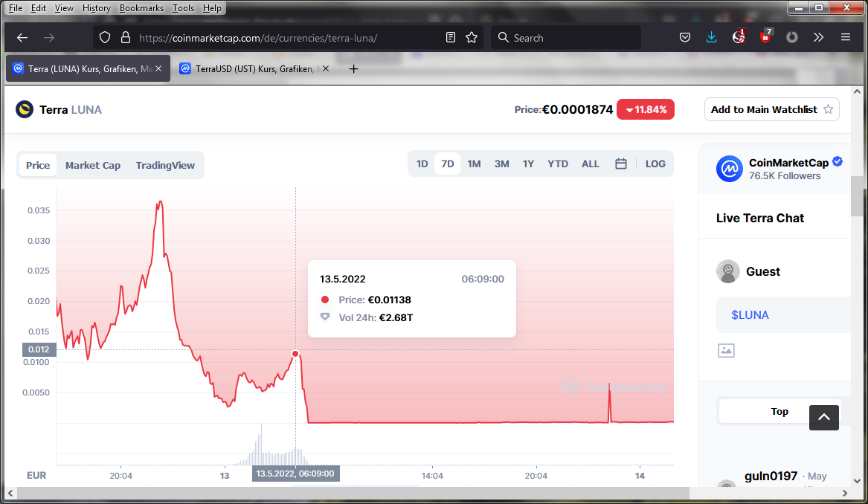Open the calendar date range picker

[x=621, y=164]
